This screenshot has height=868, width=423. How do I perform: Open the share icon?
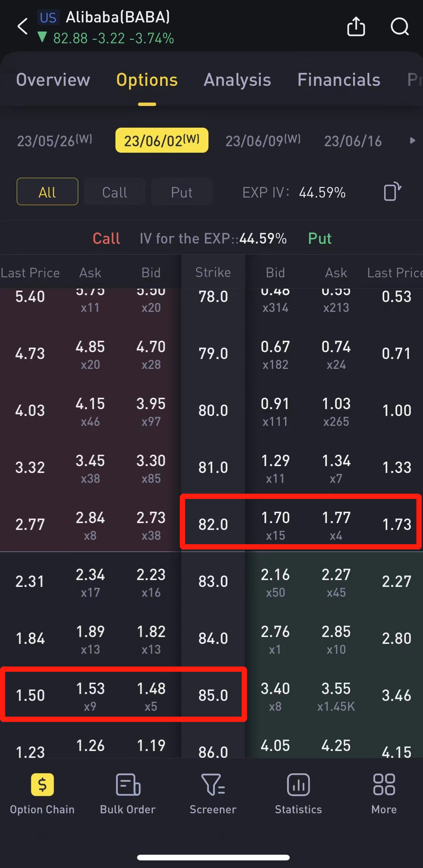point(356,27)
